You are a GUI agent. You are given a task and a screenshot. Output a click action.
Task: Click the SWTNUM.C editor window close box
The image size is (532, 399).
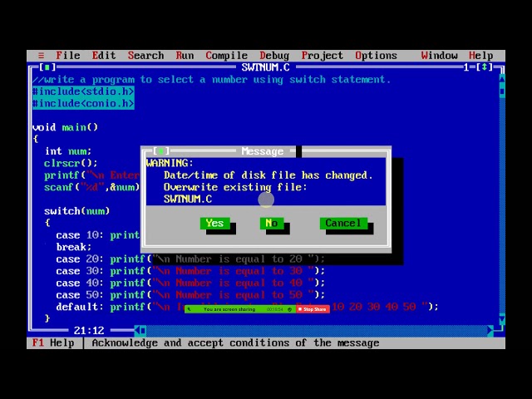[47, 67]
